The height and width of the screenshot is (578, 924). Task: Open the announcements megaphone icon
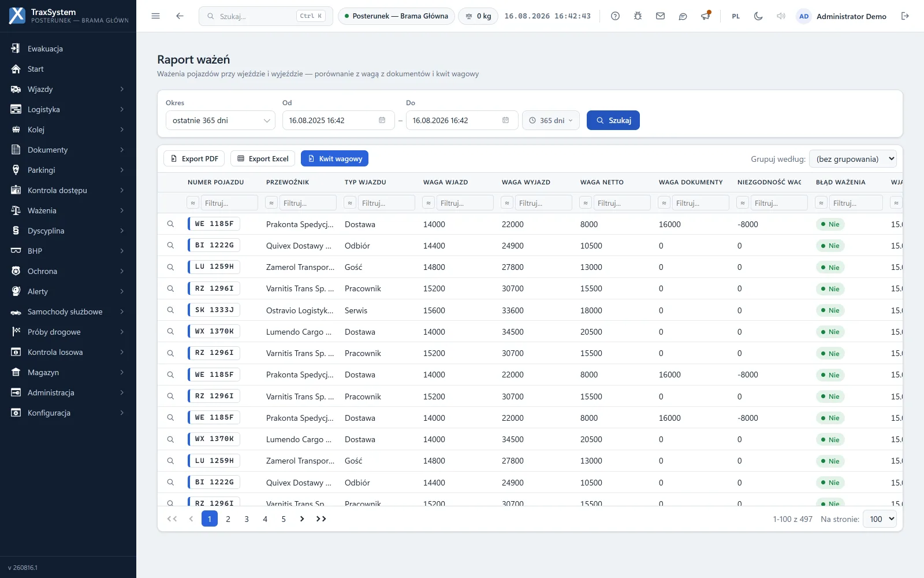point(705,16)
